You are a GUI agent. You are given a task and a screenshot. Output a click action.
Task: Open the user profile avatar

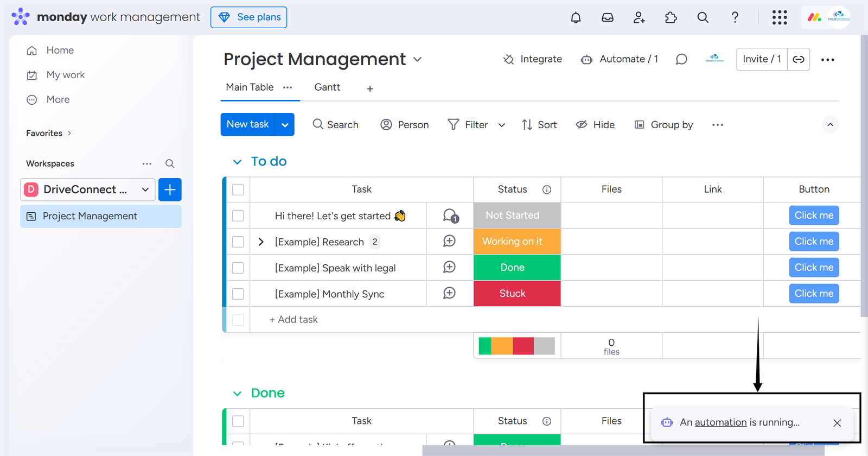pos(839,17)
